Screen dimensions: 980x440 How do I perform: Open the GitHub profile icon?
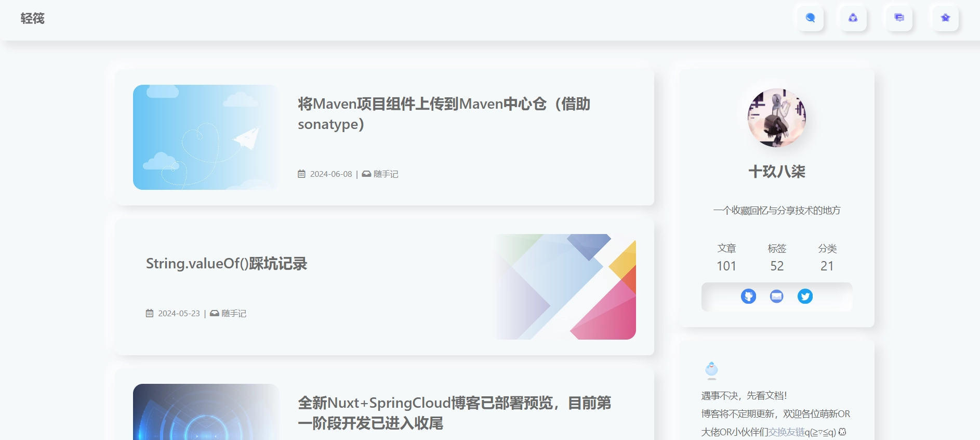748,296
